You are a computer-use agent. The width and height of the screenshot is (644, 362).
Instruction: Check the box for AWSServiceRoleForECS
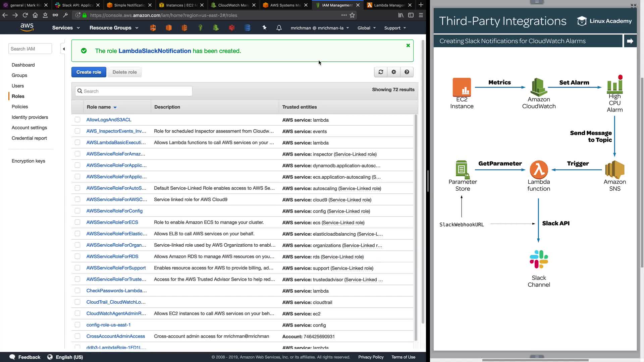pyautogui.click(x=77, y=222)
